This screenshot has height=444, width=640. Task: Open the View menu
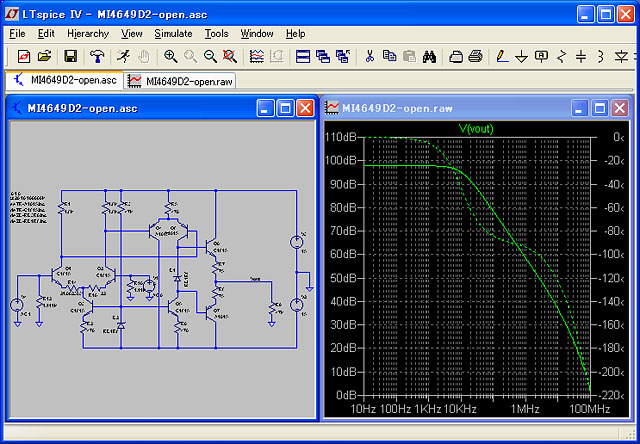click(132, 34)
